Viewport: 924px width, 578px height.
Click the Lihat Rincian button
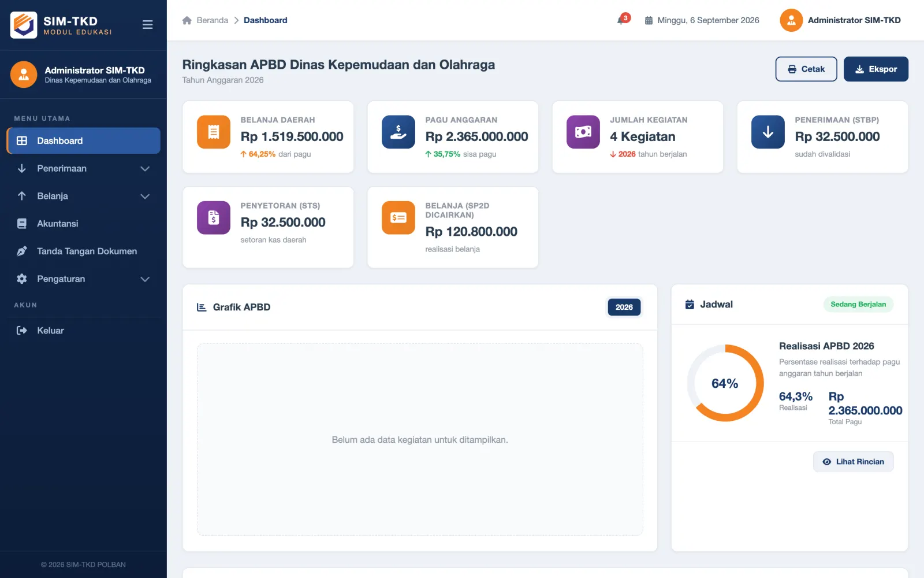click(853, 462)
